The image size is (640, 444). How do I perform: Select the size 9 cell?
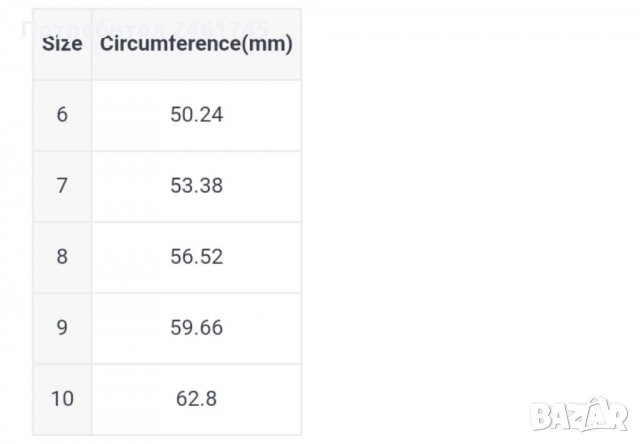pos(62,328)
